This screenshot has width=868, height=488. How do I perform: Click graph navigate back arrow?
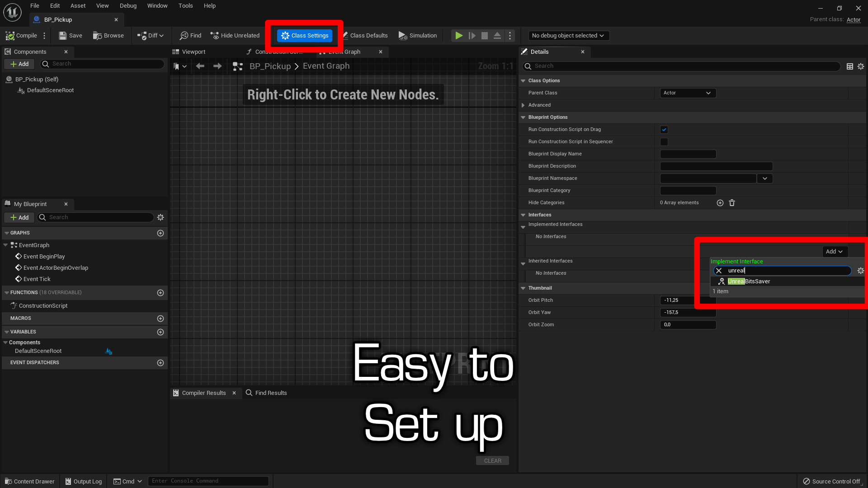tap(200, 66)
